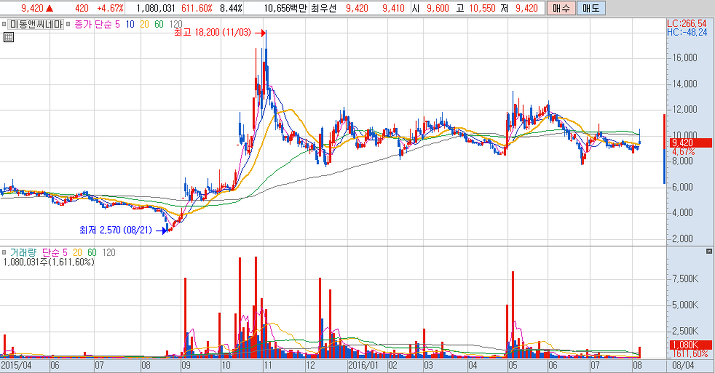Click the 2016/01 date axis label
The width and height of the screenshot is (715, 373).
363,365
